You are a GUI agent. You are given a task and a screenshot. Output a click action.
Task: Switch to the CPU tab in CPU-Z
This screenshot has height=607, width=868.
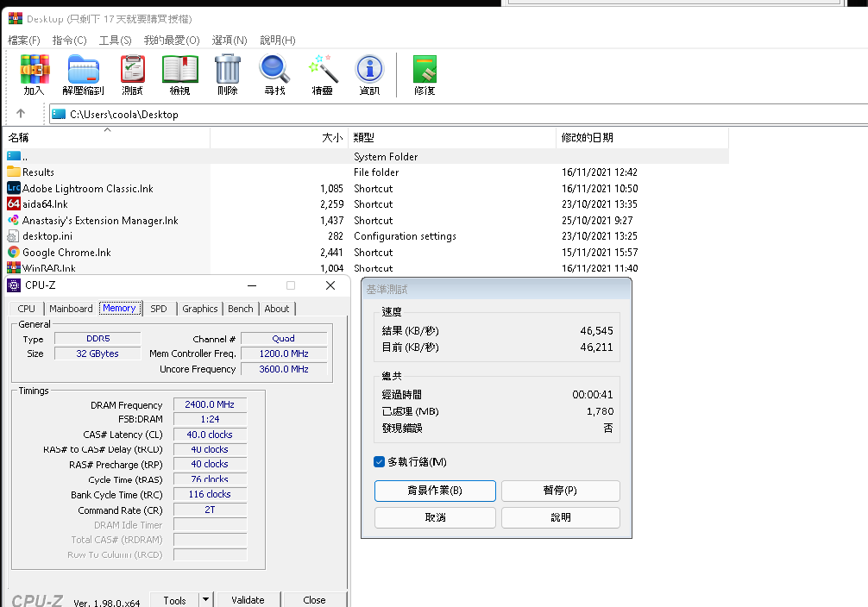(26, 309)
